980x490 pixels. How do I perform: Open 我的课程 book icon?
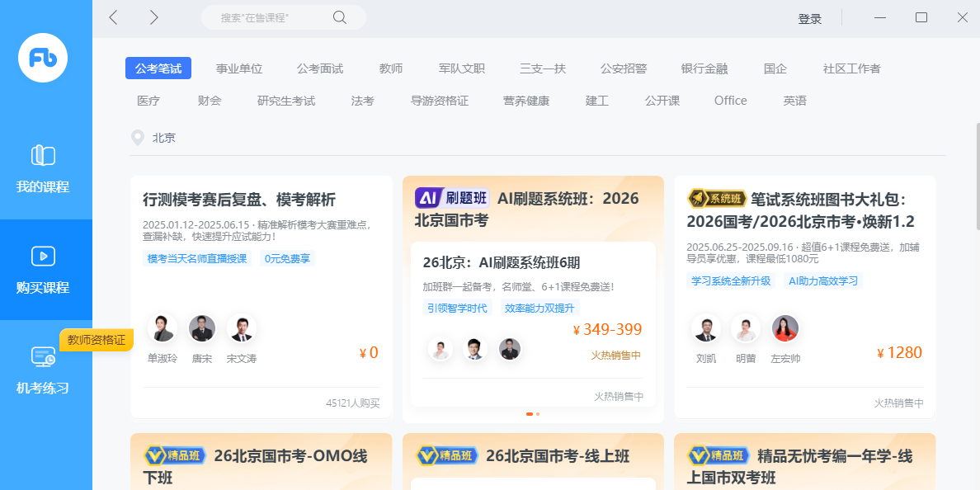point(43,155)
